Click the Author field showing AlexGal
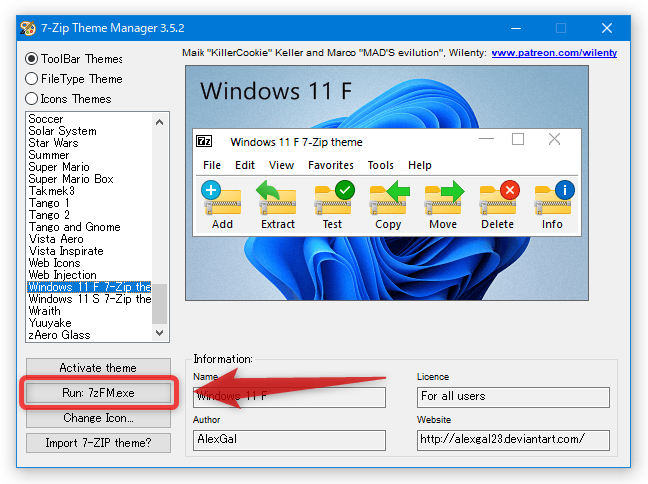Screen dimensions: 648x484 pos(289,440)
